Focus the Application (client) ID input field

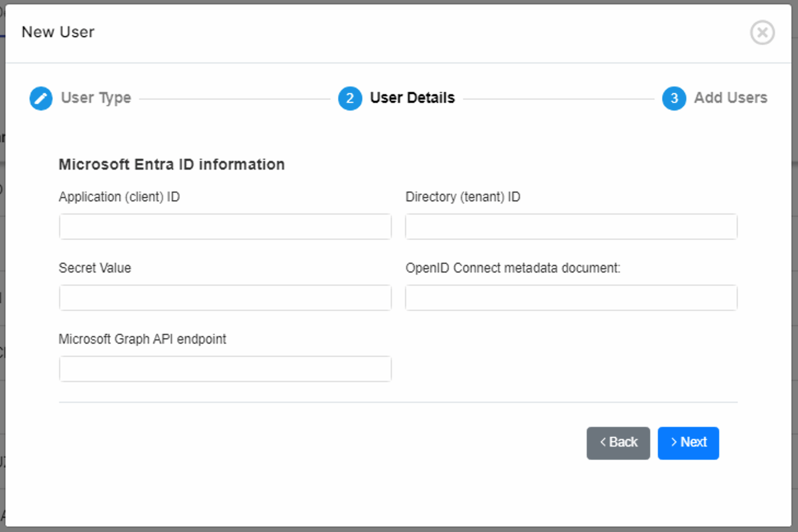pos(225,227)
